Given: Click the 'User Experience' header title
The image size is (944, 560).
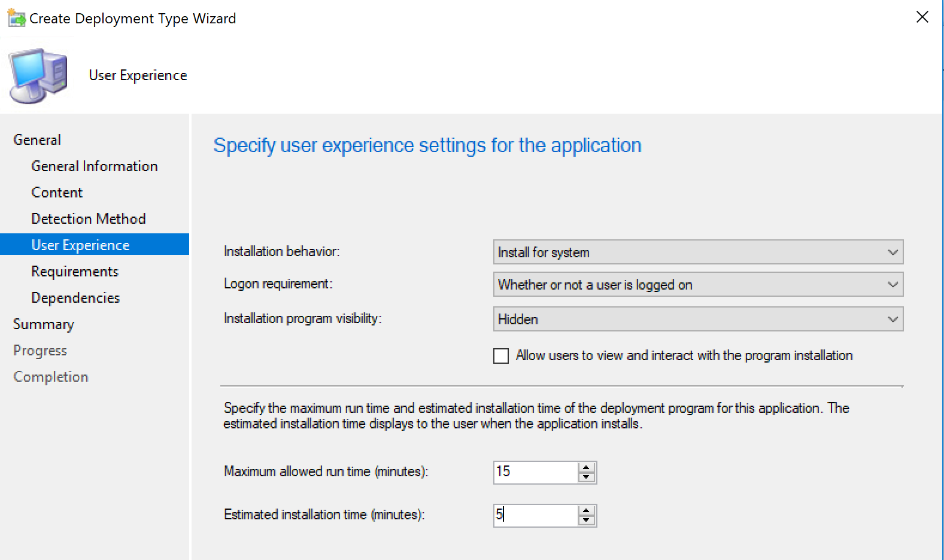Looking at the screenshot, I should (x=138, y=75).
